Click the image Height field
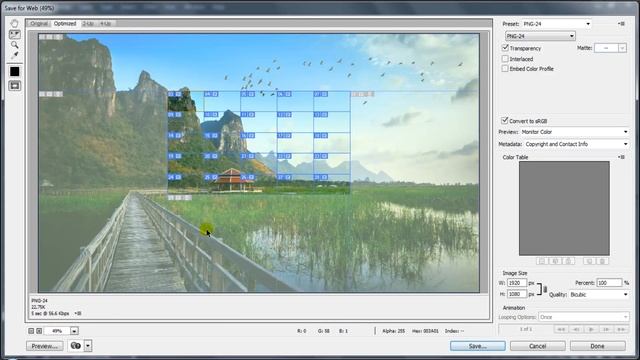This screenshot has height=360, width=640. pos(517,294)
